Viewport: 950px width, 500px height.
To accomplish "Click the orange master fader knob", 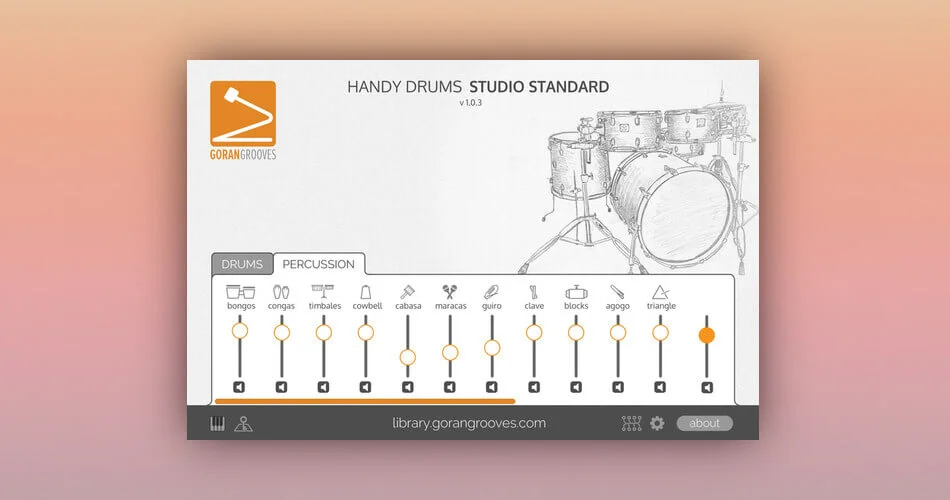I will tap(706, 335).
